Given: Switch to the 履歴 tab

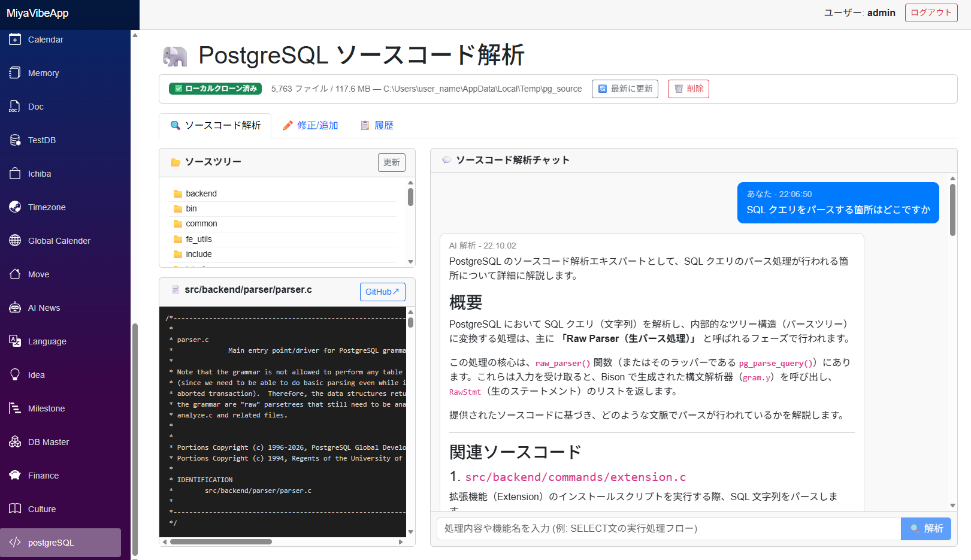Looking at the screenshot, I should 377,125.
